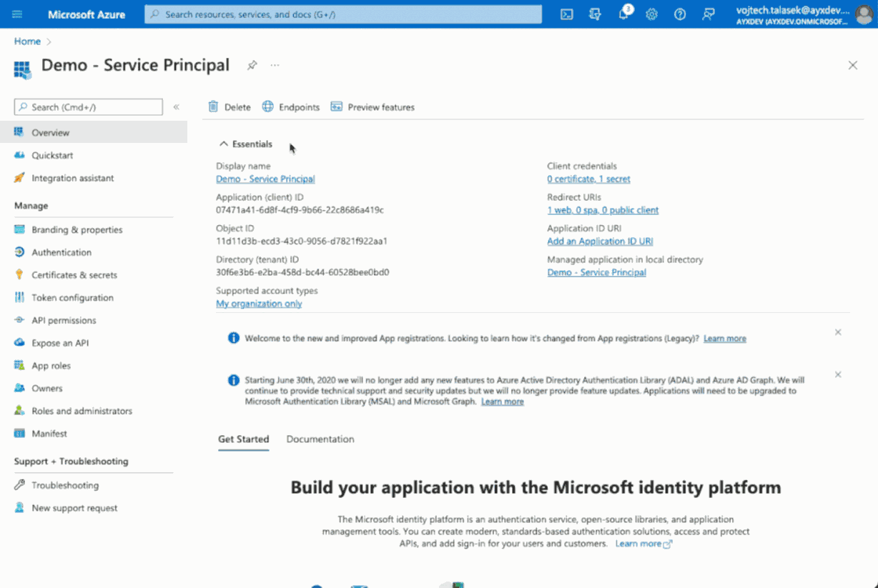The image size is (878, 588).
Task: Open the 1 web, 0 spa, 0 public client link
Action: click(603, 210)
